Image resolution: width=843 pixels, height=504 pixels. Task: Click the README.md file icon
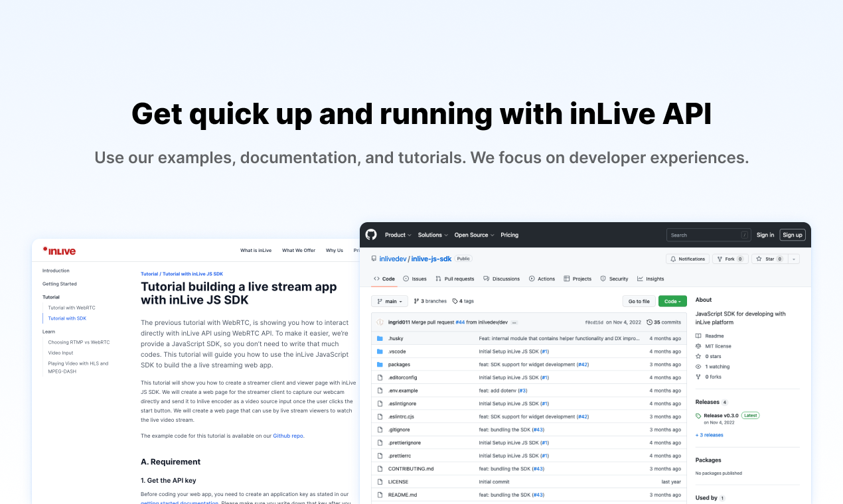[x=380, y=495]
